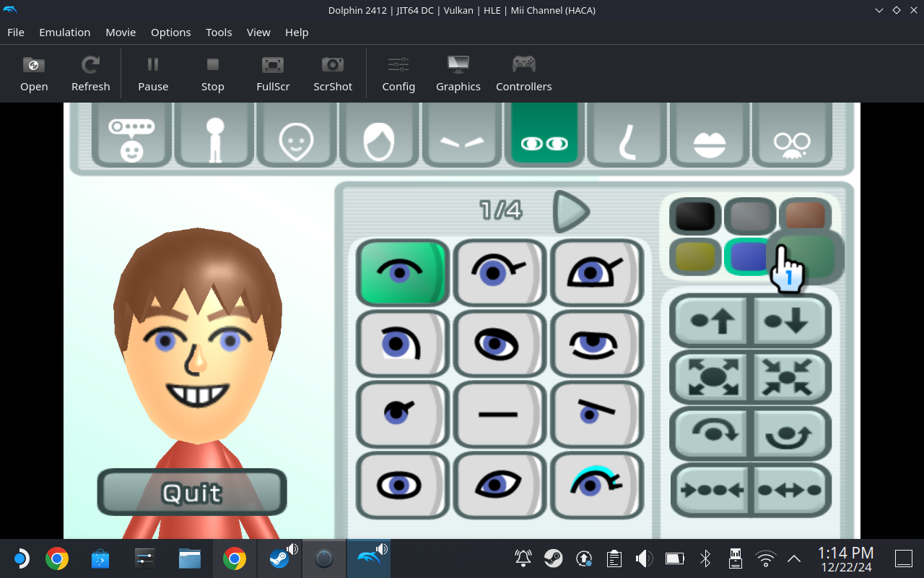Select the eye with white showing below

pos(403,343)
